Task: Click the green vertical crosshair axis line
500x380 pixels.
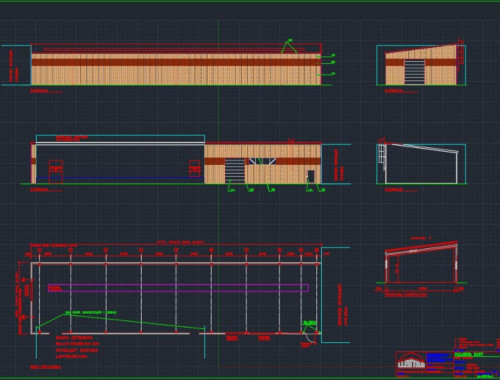Action: [x=219, y=193]
